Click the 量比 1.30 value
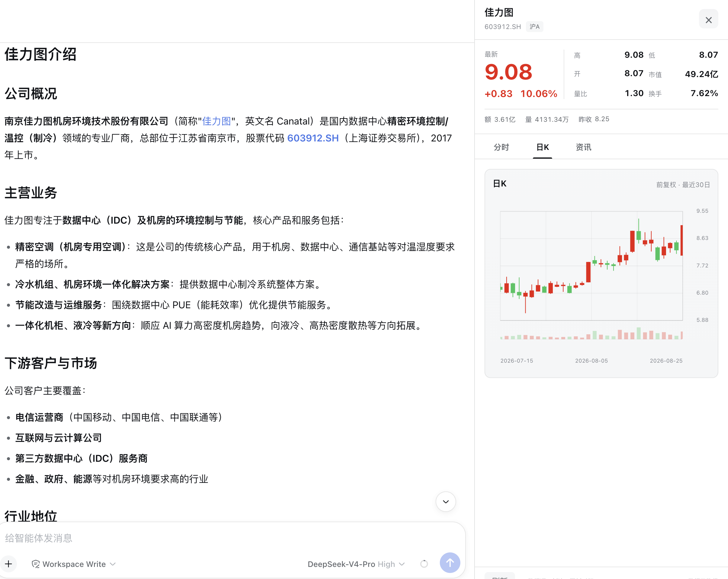The width and height of the screenshot is (728, 579). [x=634, y=93]
